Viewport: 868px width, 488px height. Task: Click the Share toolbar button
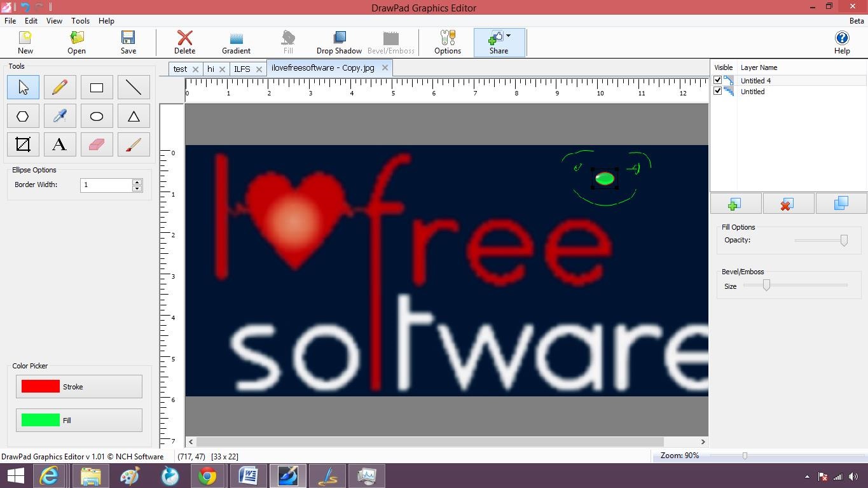[499, 43]
